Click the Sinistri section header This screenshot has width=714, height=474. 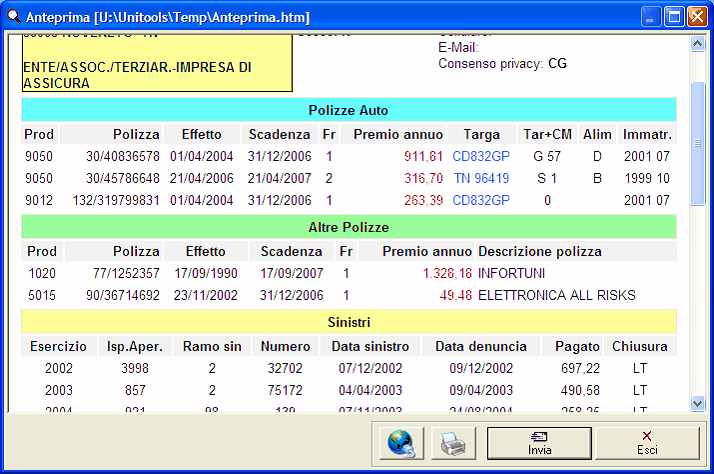(x=348, y=322)
